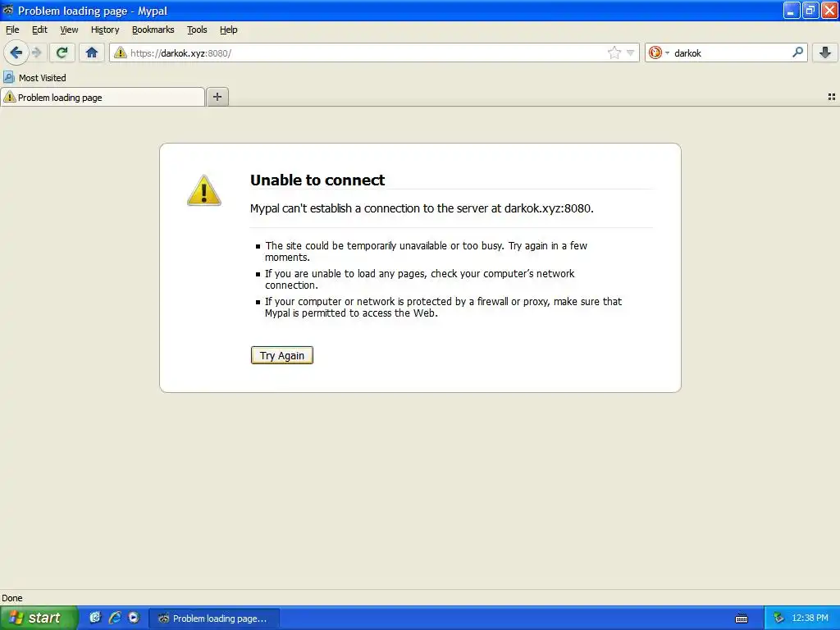
Task: Select the Problem loading page tab
Action: pyautogui.click(x=103, y=97)
